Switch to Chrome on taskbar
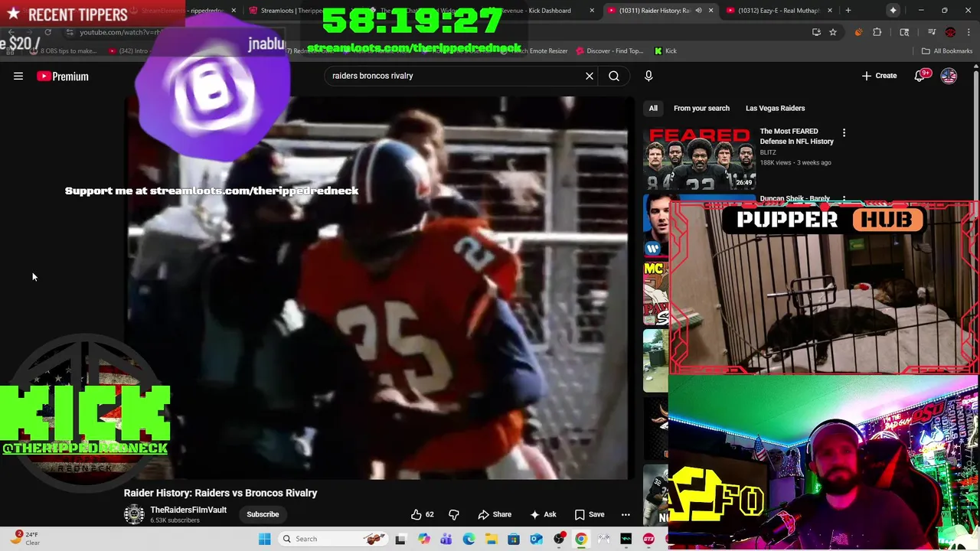980x551 pixels. click(x=581, y=539)
